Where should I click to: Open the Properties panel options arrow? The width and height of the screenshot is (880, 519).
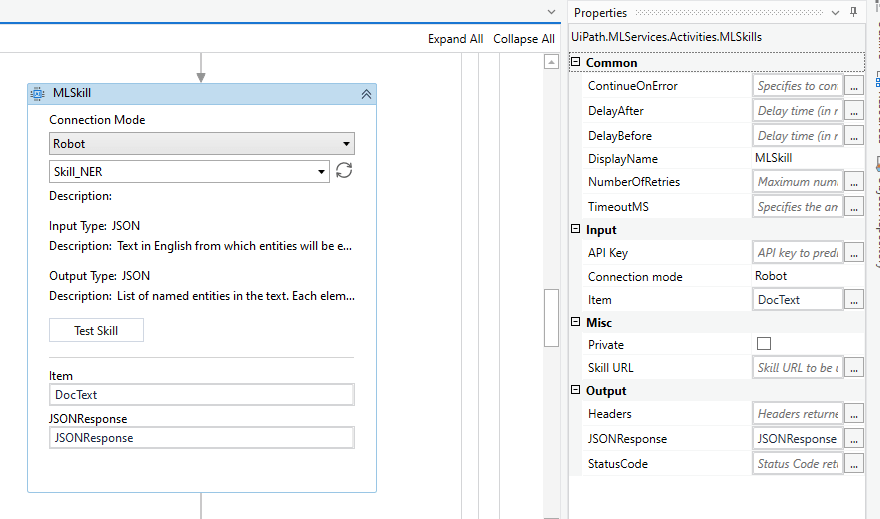pyautogui.click(x=835, y=13)
